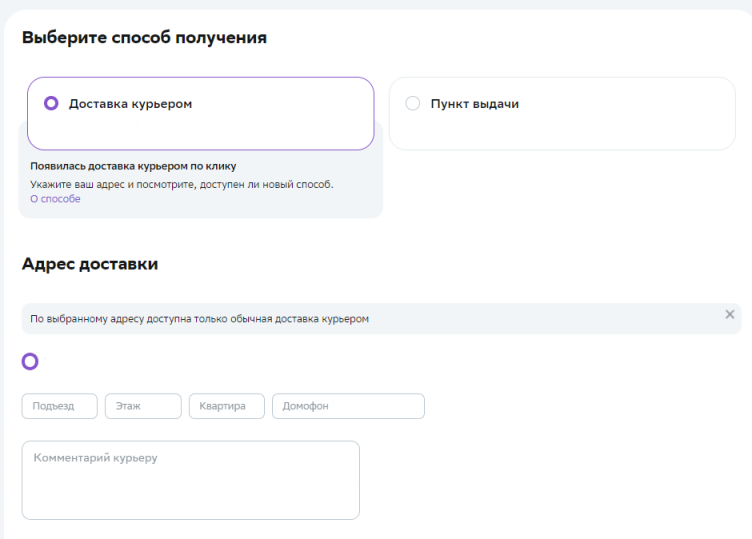Close the courier delivery availability notice
This screenshot has height=539, width=752.
(x=729, y=314)
